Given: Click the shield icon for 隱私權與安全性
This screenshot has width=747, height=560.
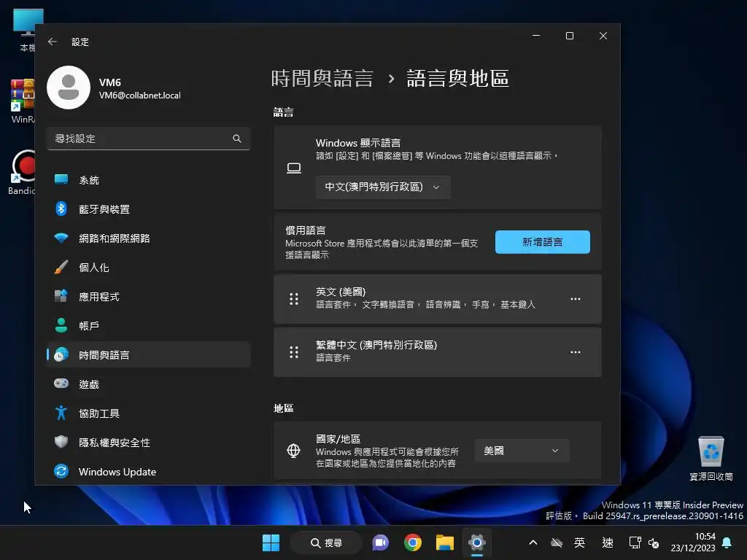Looking at the screenshot, I should click(61, 441).
